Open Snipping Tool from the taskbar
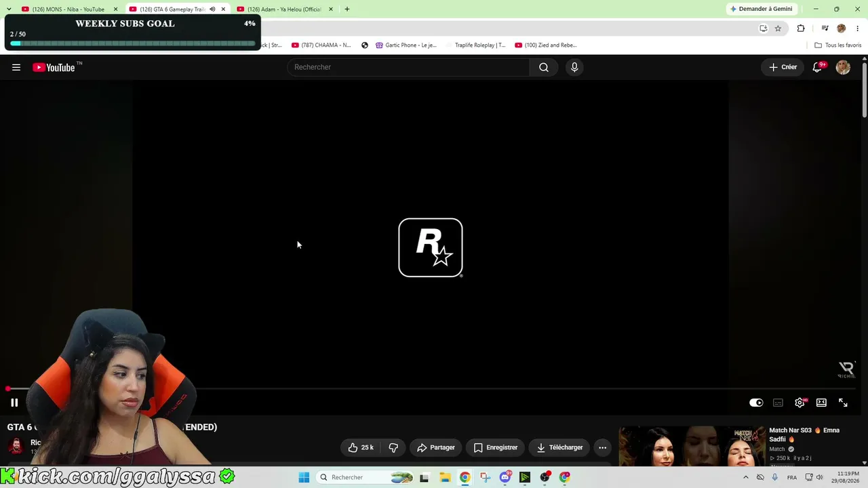868x488 pixels. pos(485,477)
